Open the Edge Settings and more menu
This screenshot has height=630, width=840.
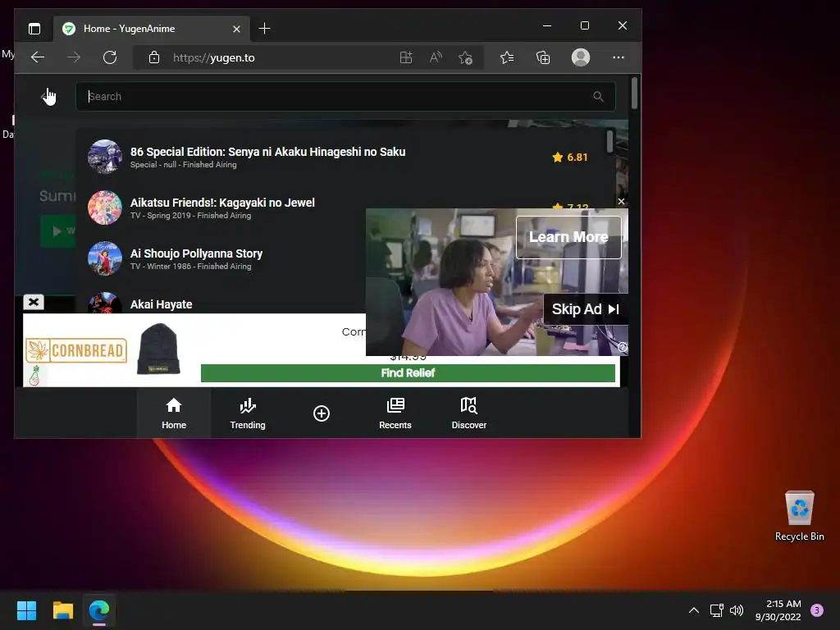(x=619, y=57)
